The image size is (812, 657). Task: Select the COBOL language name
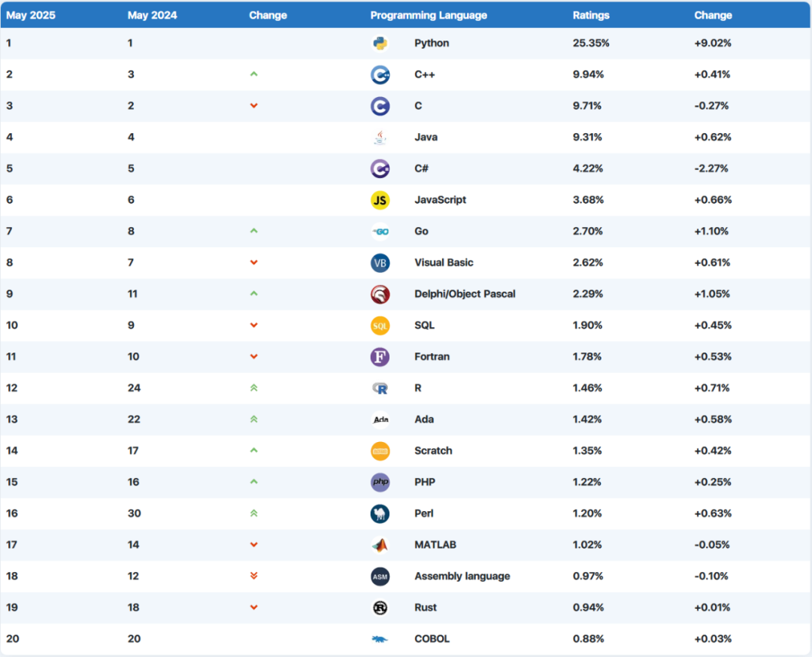[432, 639]
